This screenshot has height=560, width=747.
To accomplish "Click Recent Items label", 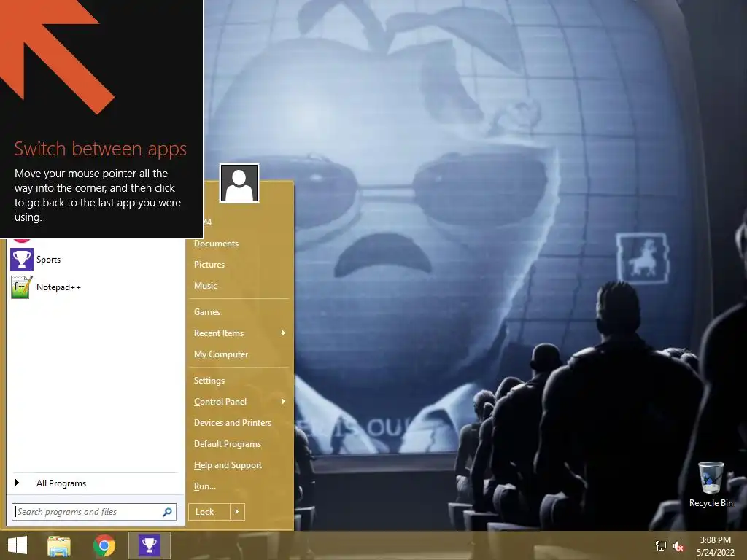I will 219,332.
